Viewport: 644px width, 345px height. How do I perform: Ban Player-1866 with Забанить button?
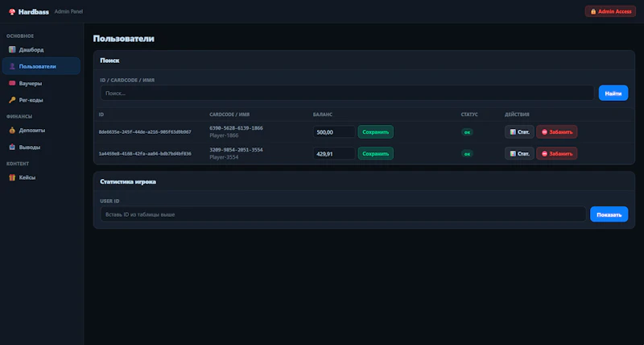coord(556,132)
